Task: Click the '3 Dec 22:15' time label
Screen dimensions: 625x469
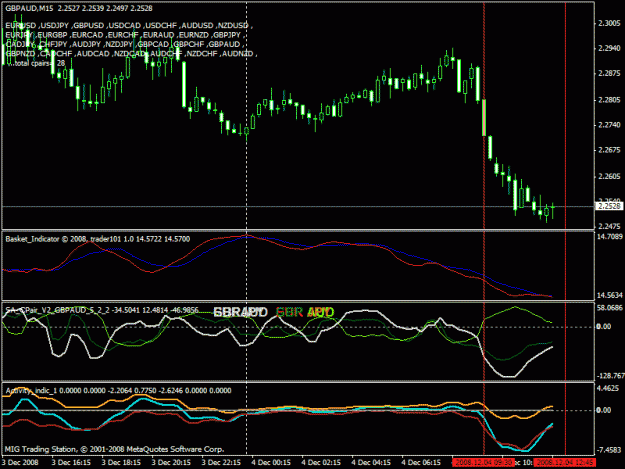Action: click(x=221, y=463)
